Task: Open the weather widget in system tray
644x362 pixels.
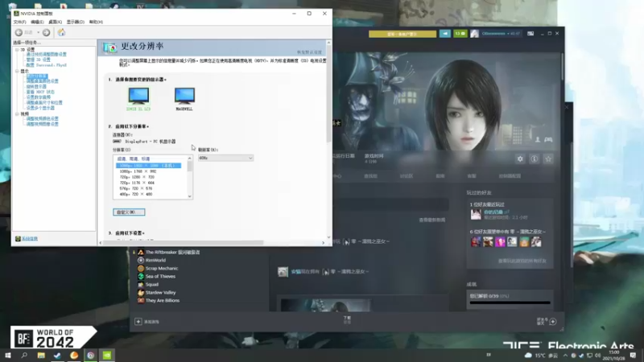Action: (541, 356)
